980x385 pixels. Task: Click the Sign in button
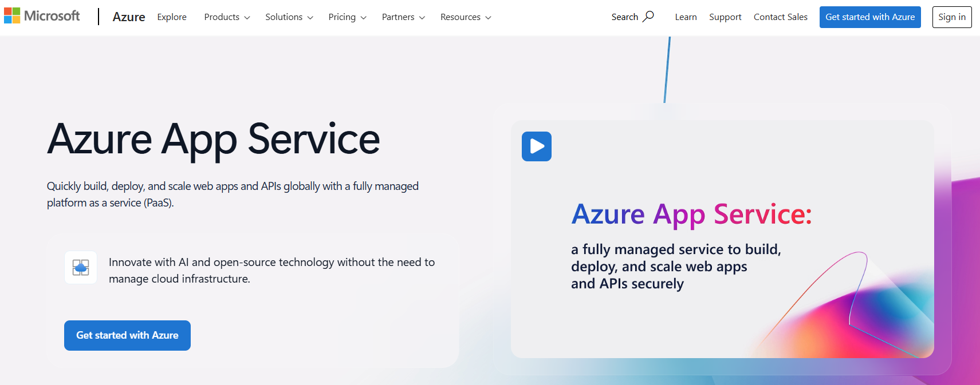(x=952, y=17)
